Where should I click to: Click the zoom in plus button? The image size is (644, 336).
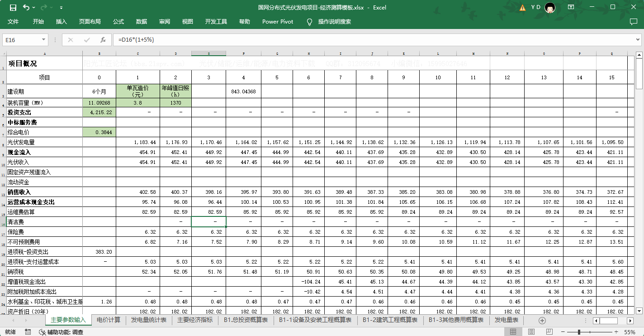tap(617, 332)
